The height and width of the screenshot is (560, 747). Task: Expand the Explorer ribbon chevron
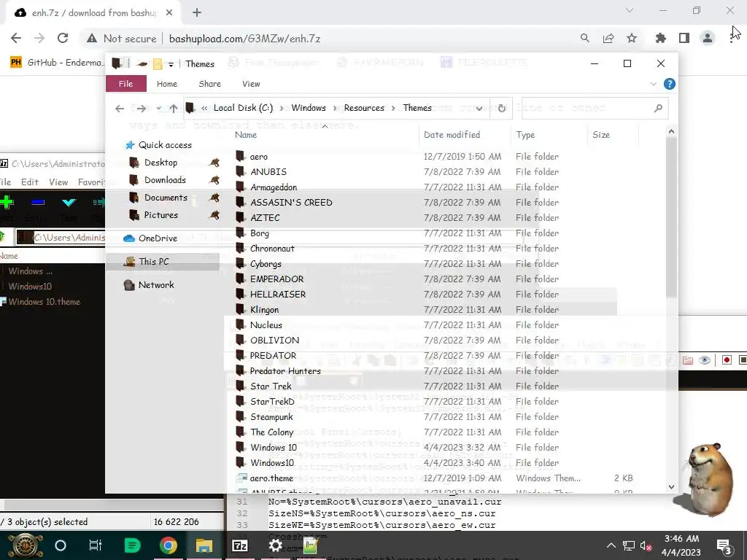point(653,84)
